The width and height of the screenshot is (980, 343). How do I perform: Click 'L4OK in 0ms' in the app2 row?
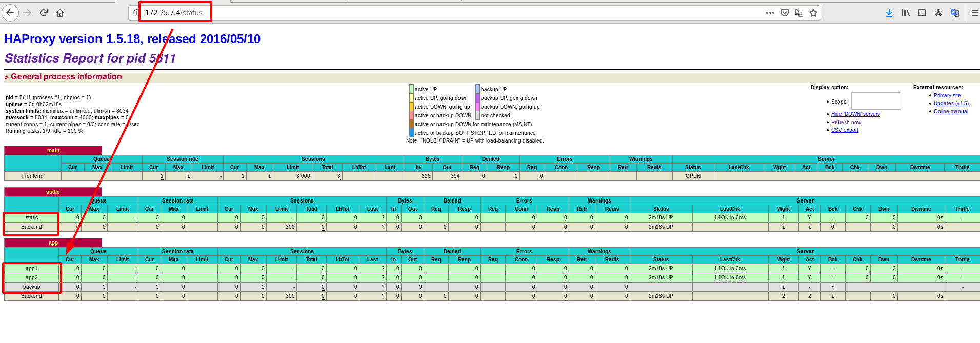click(730, 277)
